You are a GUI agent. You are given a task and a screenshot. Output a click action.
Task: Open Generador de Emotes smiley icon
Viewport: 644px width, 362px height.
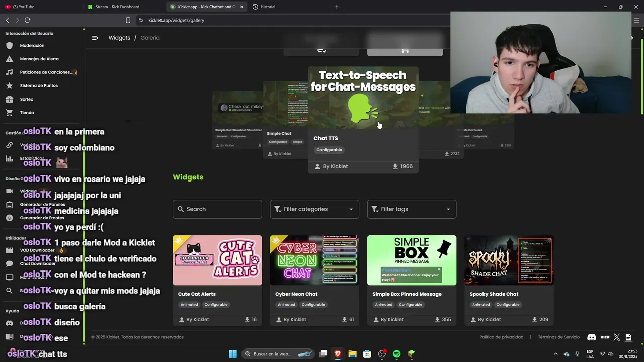tap(9, 218)
